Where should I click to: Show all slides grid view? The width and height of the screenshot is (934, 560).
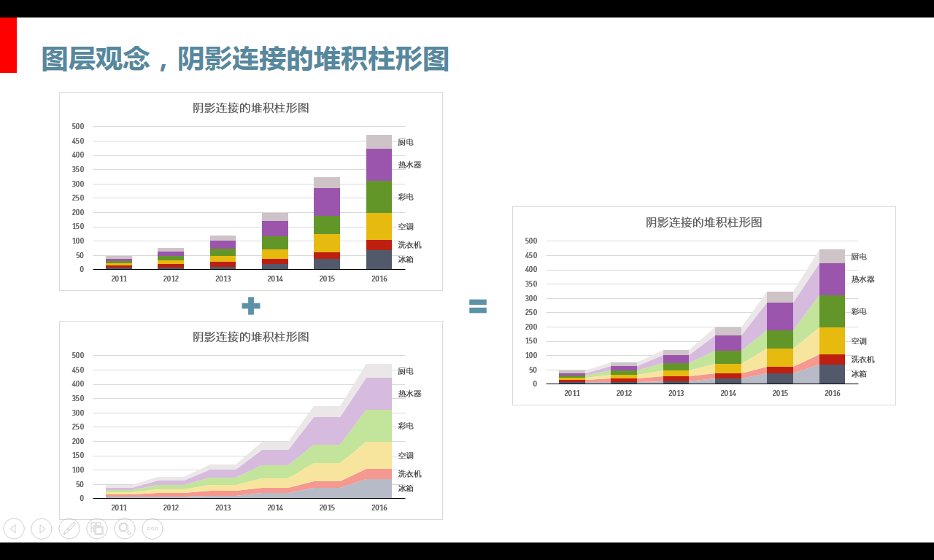pyautogui.click(x=97, y=529)
